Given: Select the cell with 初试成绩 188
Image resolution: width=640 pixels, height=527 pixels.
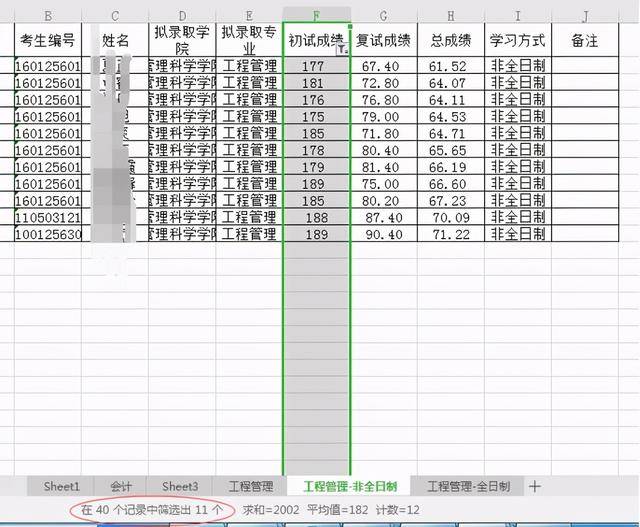Looking at the screenshot, I should coord(316,217).
